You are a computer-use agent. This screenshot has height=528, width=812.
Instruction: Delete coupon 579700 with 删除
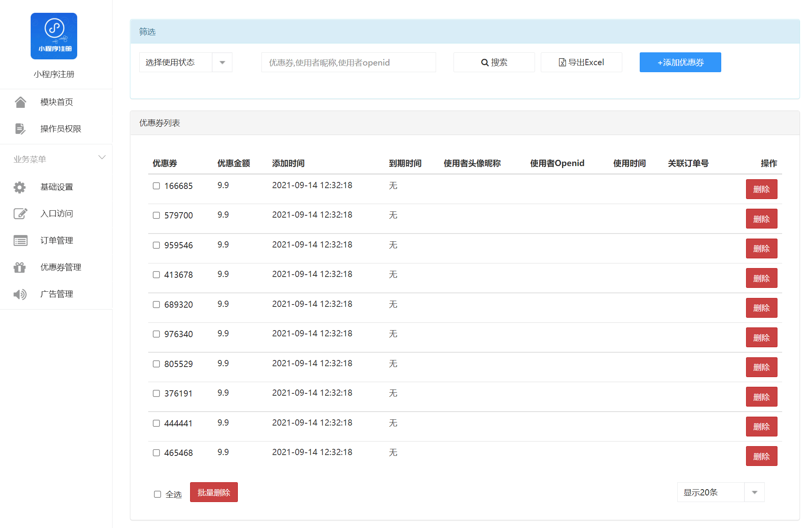point(762,219)
